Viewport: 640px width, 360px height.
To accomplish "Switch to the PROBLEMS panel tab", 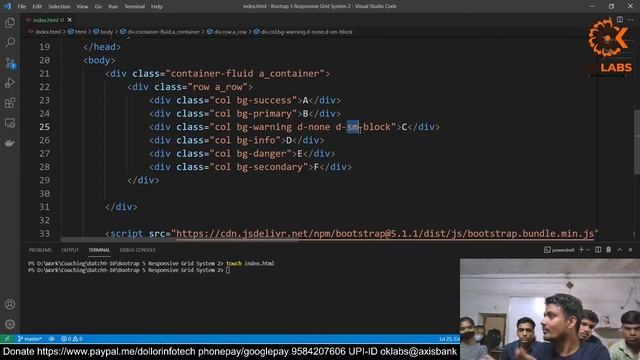I will pyautogui.click(x=40, y=250).
